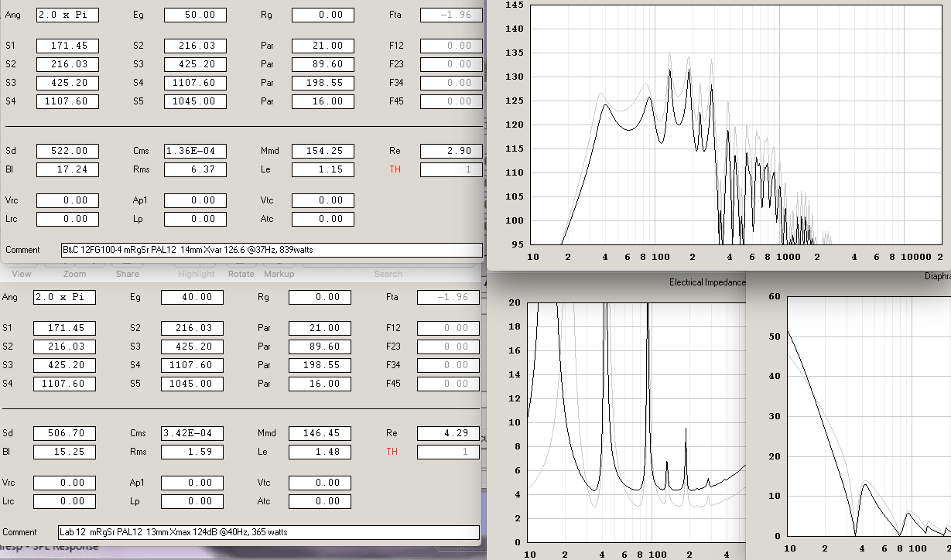
Task: Click the Eg field showing 40.00
Action: pyautogui.click(x=192, y=297)
